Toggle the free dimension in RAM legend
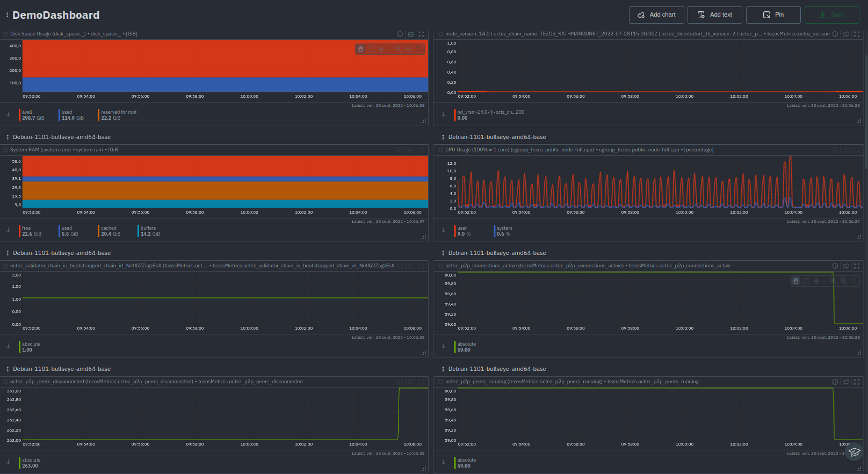Screen dimensions: 868x474 tap(31, 231)
